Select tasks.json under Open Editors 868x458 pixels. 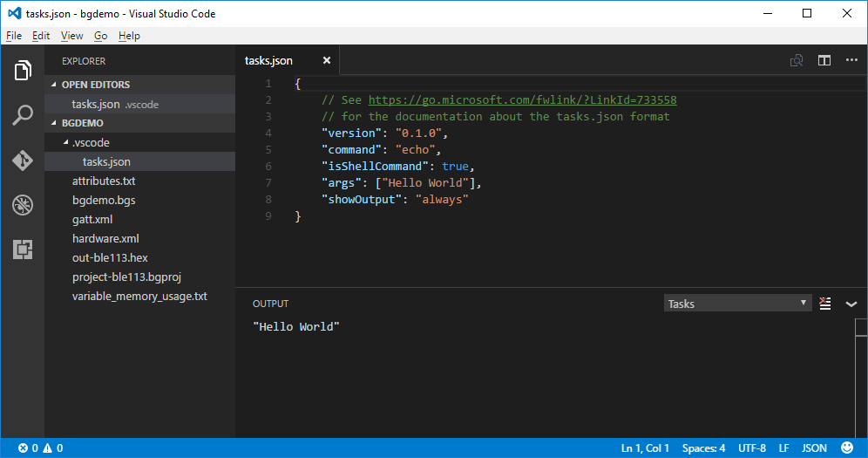(140, 104)
